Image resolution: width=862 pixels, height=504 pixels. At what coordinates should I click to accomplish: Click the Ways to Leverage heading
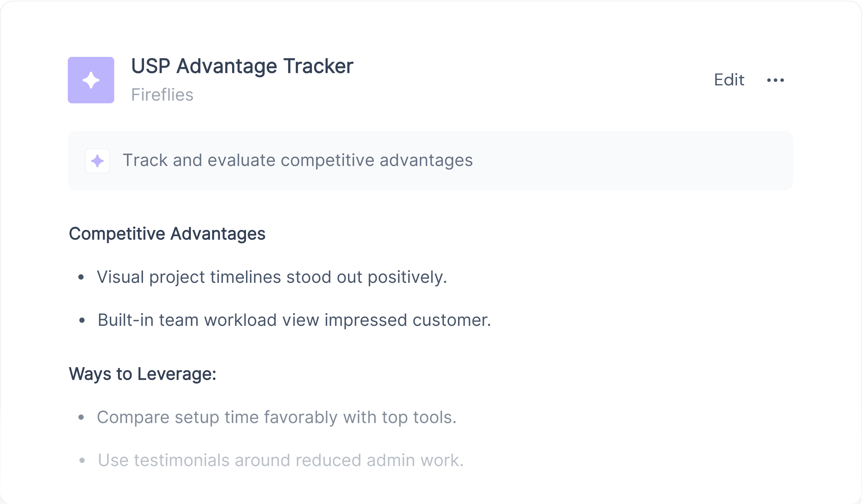pos(142,374)
